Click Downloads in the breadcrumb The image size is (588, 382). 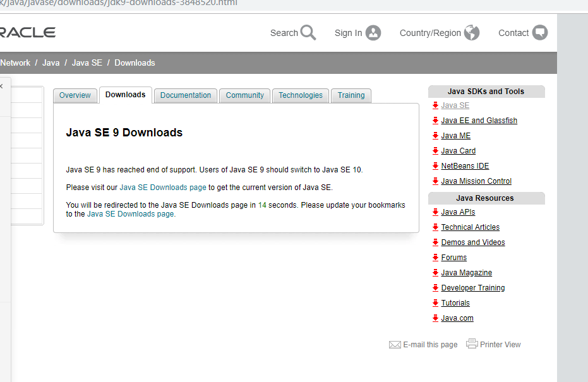tap(135, 63)
